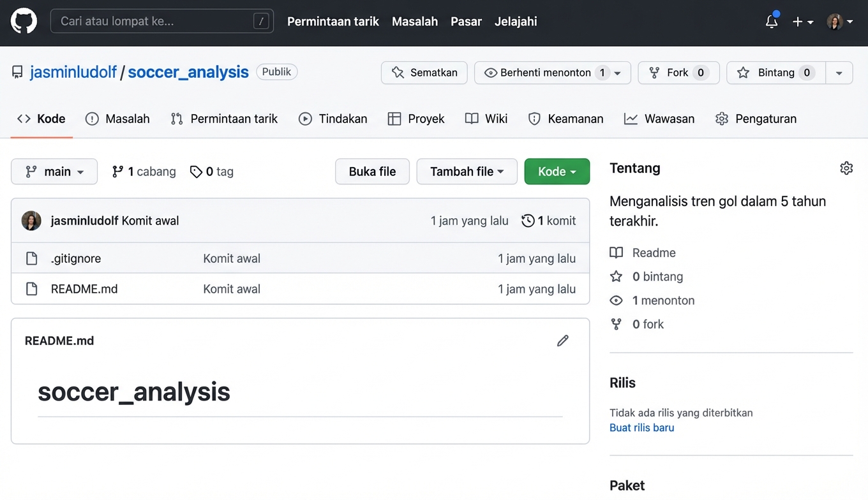The image size is (868, 500).
Task: Click the README.md heading of the readme panel
Action: 59,341
